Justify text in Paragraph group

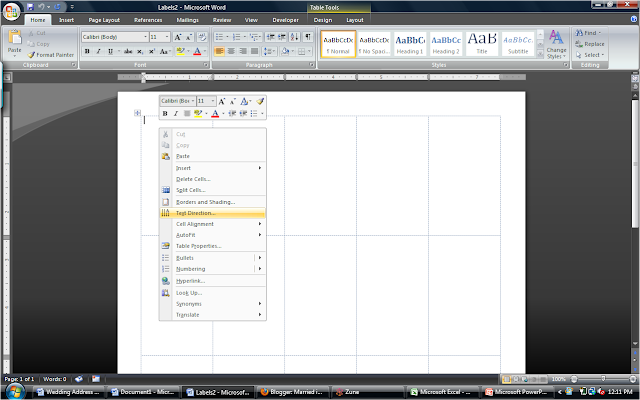tap(254, 51)
